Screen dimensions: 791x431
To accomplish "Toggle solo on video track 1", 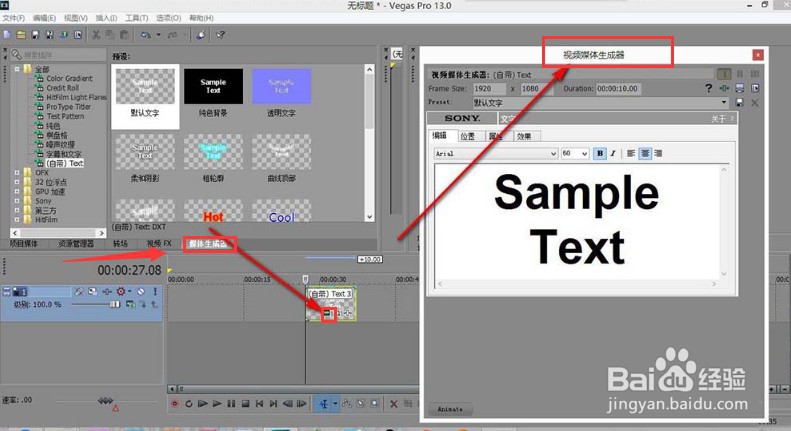I will 155,292.
